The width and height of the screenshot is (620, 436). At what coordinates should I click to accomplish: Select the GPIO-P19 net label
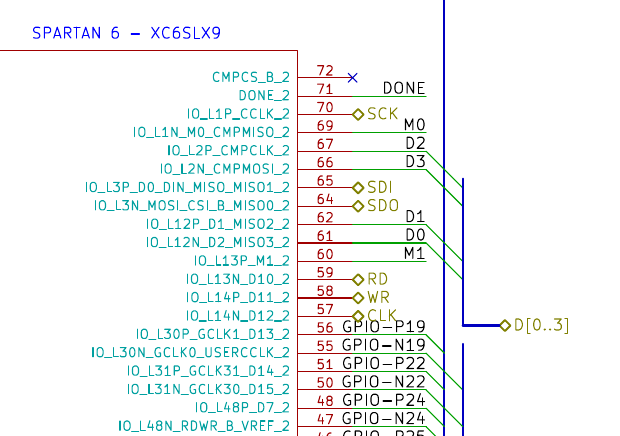[x=384, y=327]
